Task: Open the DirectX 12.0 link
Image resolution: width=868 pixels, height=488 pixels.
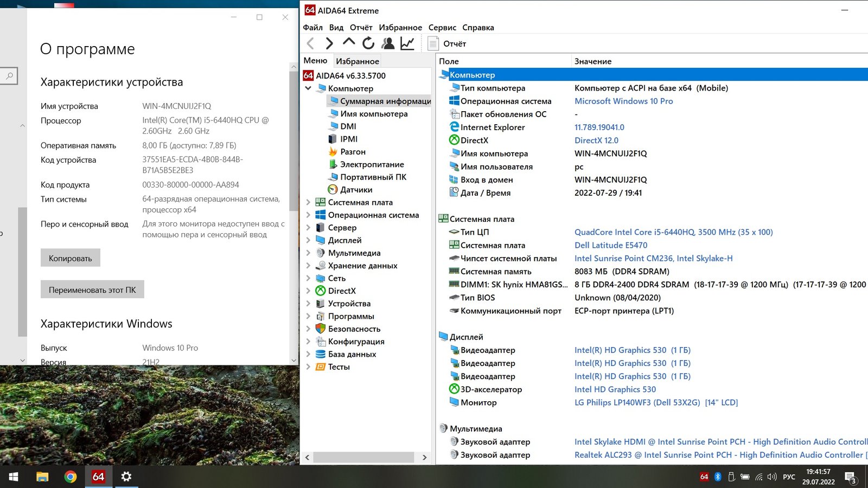Action: (x=596, y=140)
